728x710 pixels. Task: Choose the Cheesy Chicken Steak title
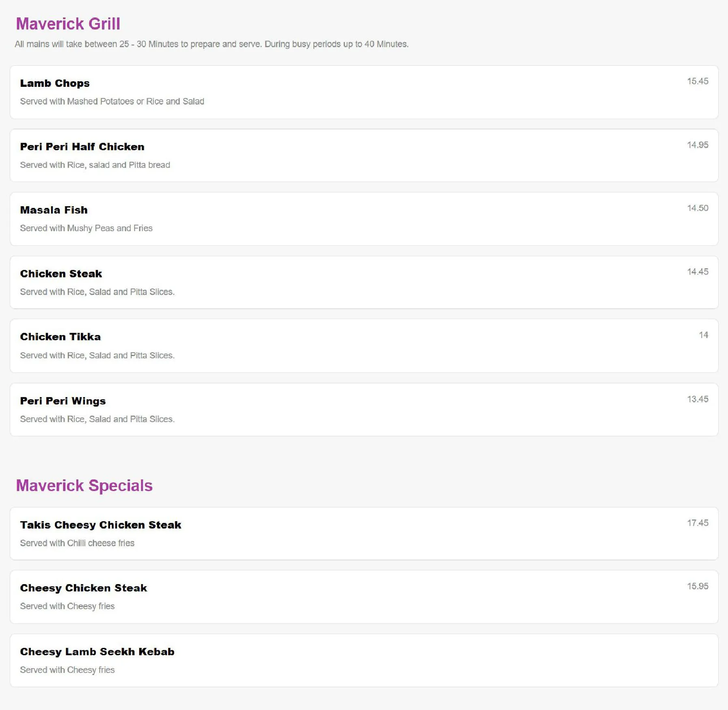point(83,588)
